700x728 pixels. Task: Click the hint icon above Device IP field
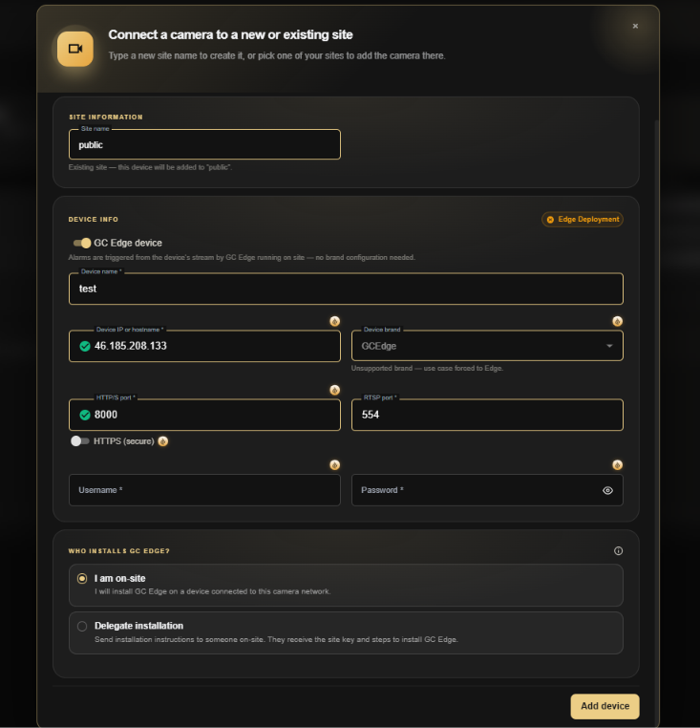pyautogui.click(x=334, y=321)
